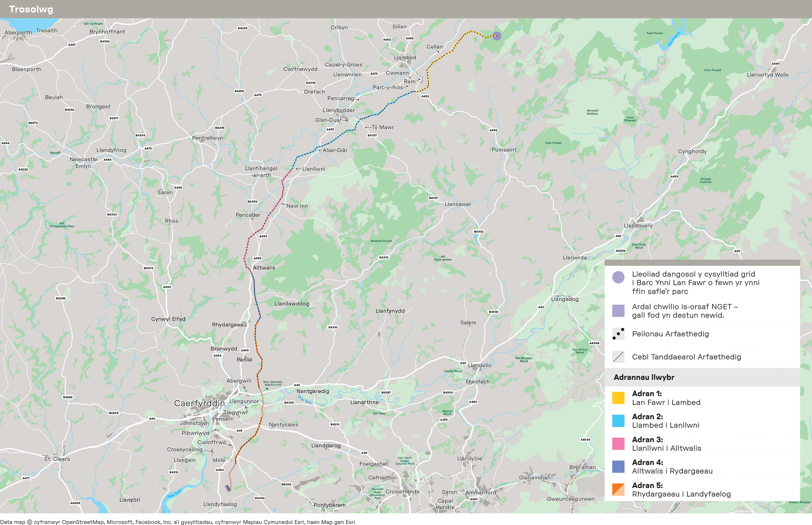Click the 'Llanllawddog' place label

[x=292, y=303]
